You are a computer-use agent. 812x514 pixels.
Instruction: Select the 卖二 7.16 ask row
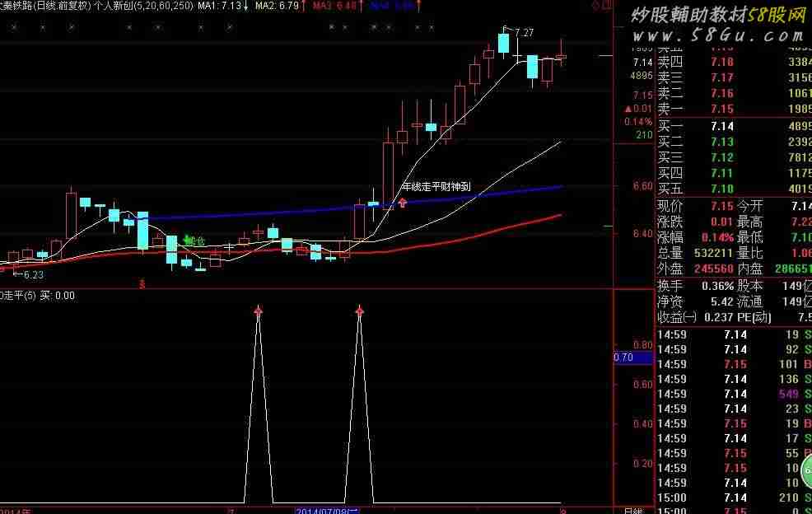[734, 93]
